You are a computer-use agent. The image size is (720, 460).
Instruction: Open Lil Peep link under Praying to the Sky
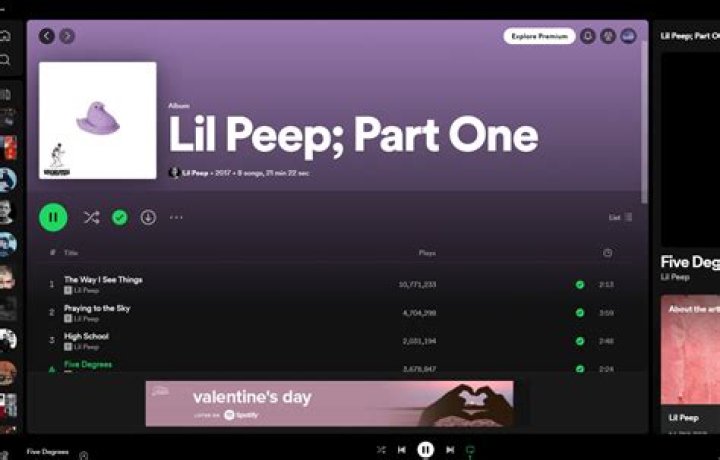pos(86,319)
